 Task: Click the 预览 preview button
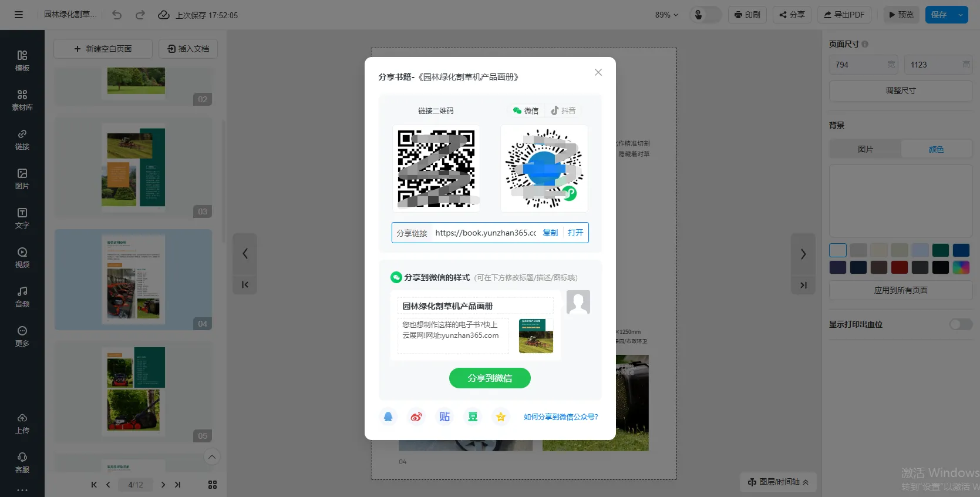[x=901, y=15]
